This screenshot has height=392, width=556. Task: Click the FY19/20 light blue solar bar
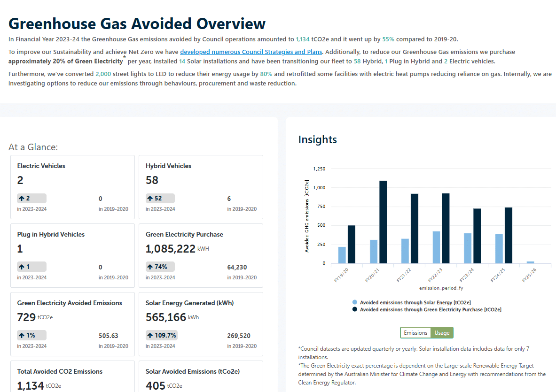(342, 255)
